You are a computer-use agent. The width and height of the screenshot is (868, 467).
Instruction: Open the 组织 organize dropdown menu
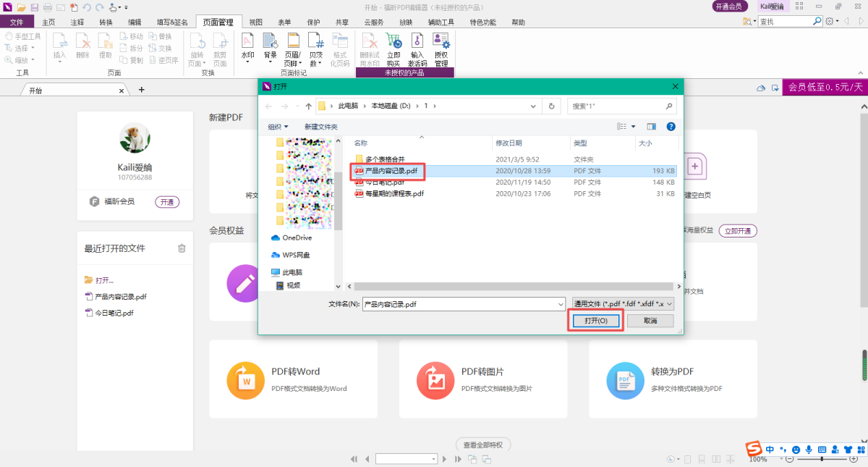pyautogui.click(x=278, y=127)
